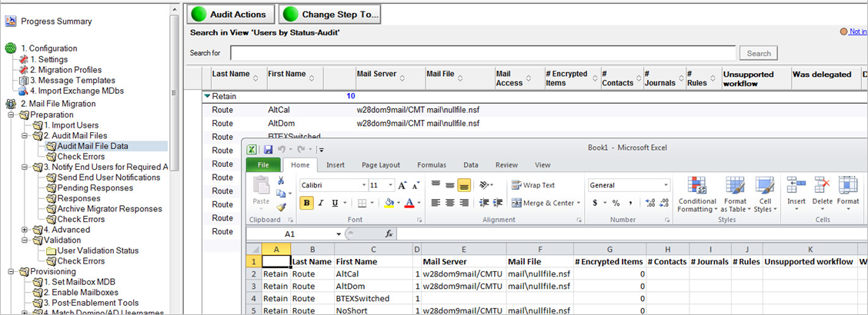Select the Audit Mail File Data tree item
This screenshot has height=315, width=868.
click(x=92, y=147)
